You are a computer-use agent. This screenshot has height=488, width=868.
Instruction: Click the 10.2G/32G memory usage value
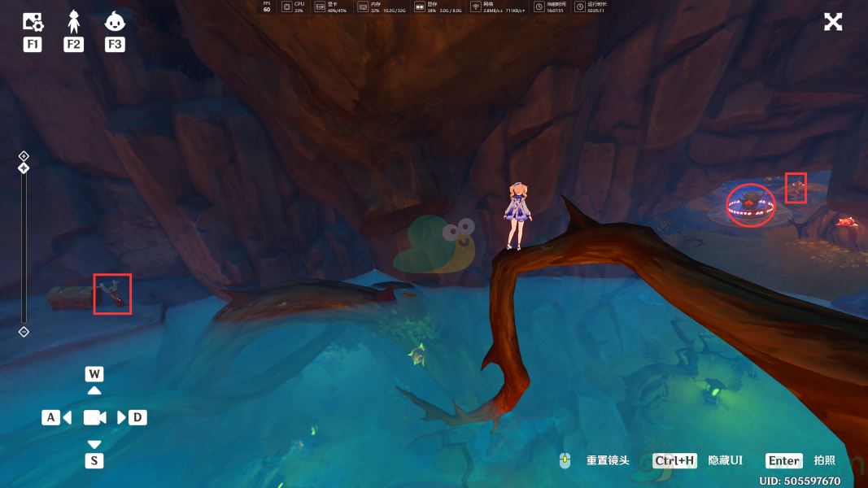395,11
